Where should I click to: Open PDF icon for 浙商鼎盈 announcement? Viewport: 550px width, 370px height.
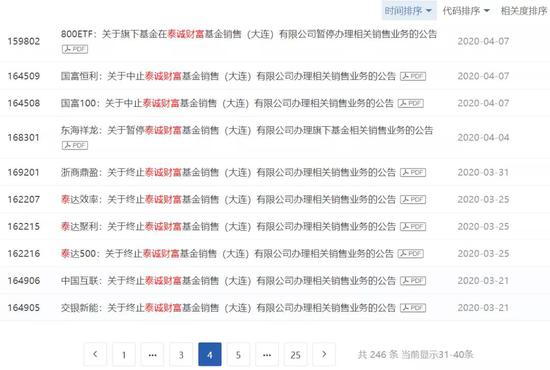coord(413,173)
